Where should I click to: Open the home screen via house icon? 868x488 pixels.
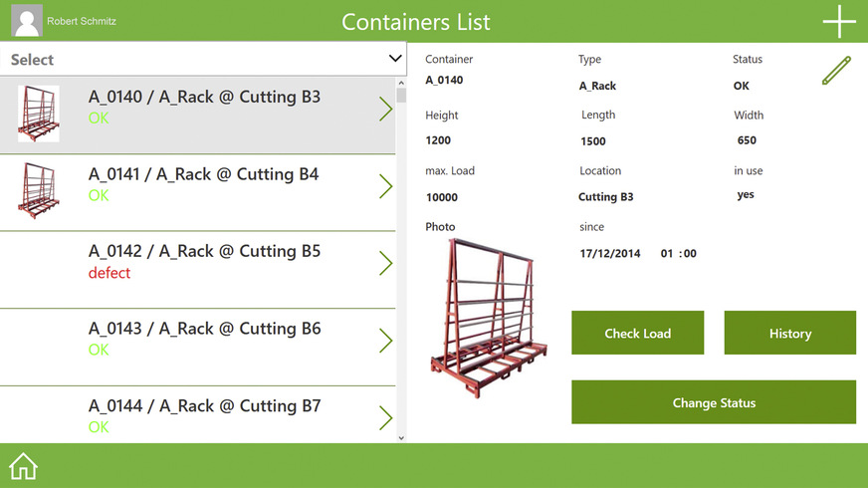pos(23,466)
